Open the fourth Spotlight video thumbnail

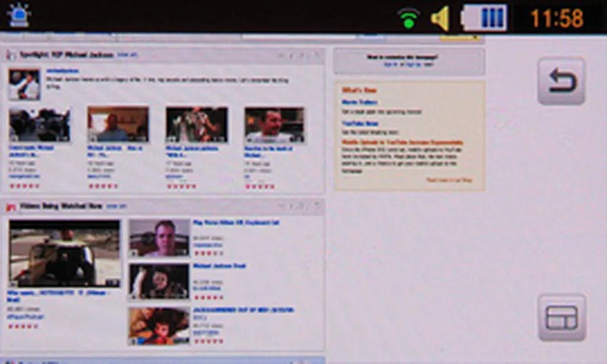(274, 124)
